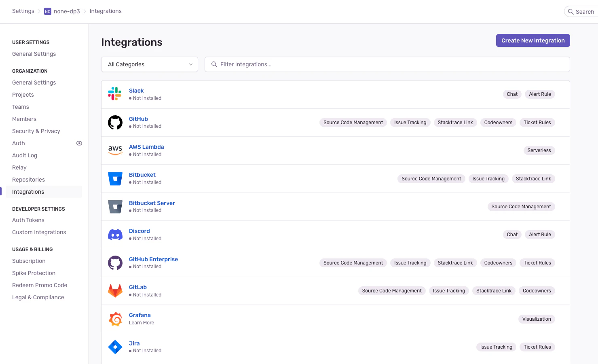Click the Slack logo icon

pos(115,94)
